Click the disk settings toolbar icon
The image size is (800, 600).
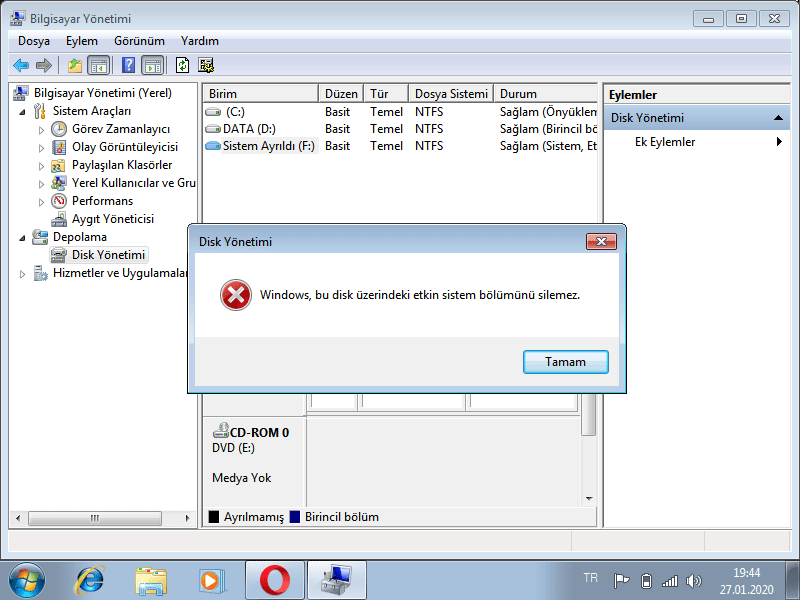[206, 65]
